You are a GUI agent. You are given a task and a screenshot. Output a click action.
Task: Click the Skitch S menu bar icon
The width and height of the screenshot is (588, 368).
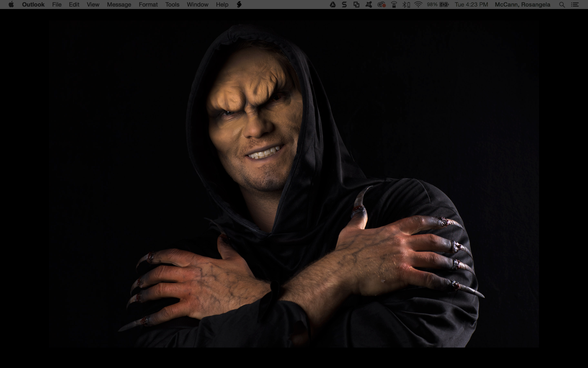pyautogui.click(x=344, y=4)
